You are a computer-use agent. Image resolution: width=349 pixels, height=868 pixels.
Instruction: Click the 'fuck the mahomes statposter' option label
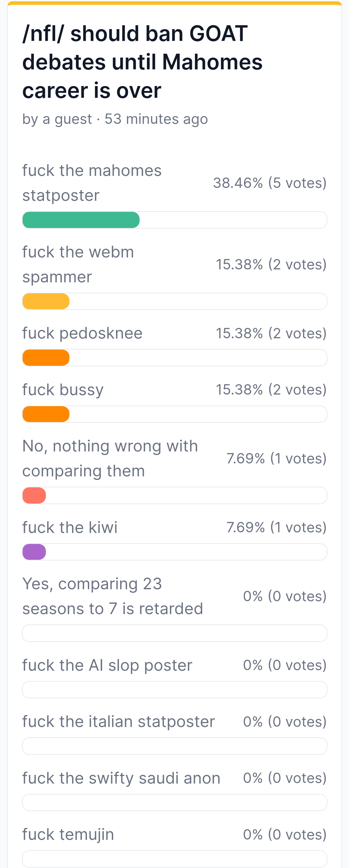point(91,183)
